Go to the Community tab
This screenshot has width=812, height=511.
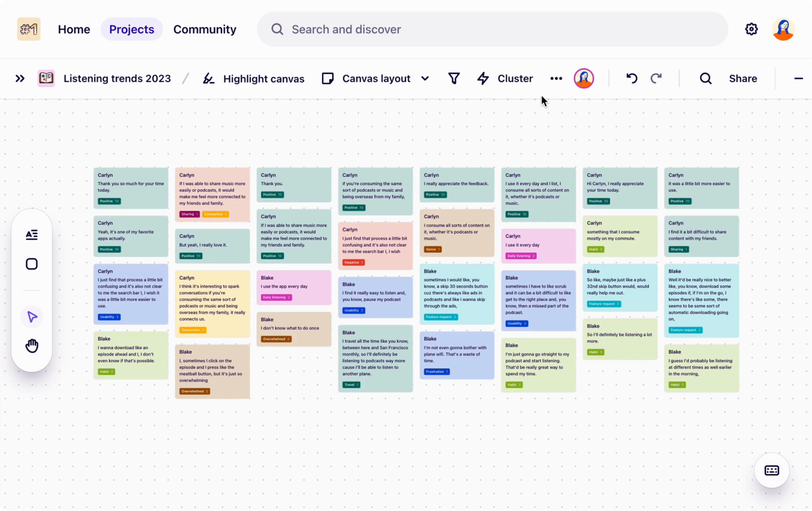[204, 29]
